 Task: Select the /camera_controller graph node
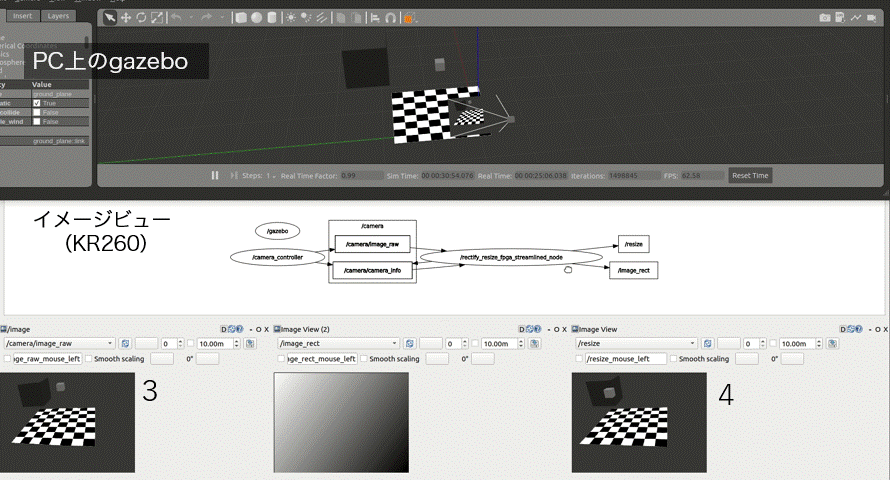click(278, 257)
